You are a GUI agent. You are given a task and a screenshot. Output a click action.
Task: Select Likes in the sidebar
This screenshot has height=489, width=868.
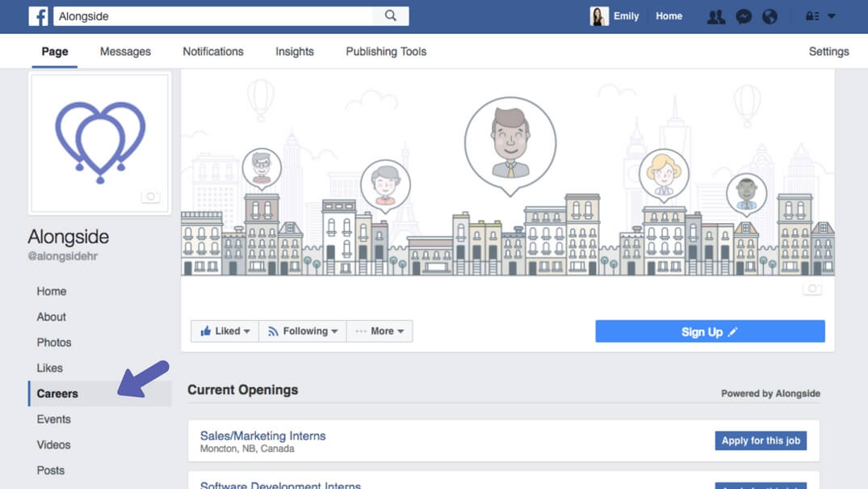[50, 368]
